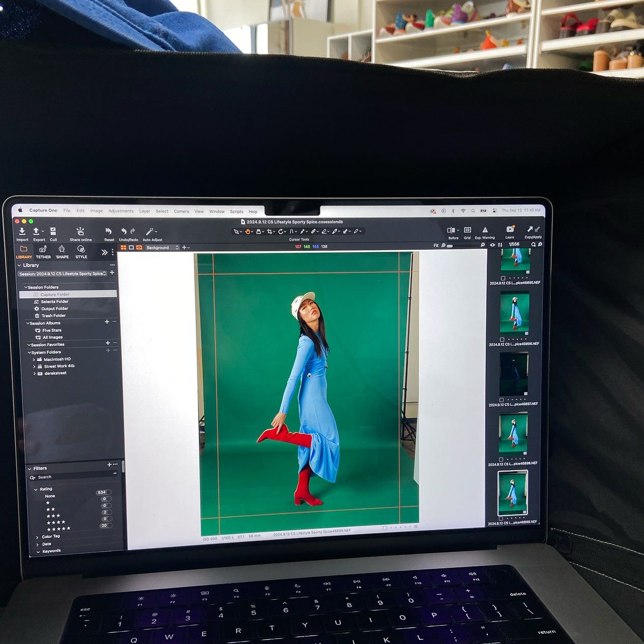This screenshot has height=644, width=644.
Task: Open the Background layer dropdown
Action: [162, 248]
